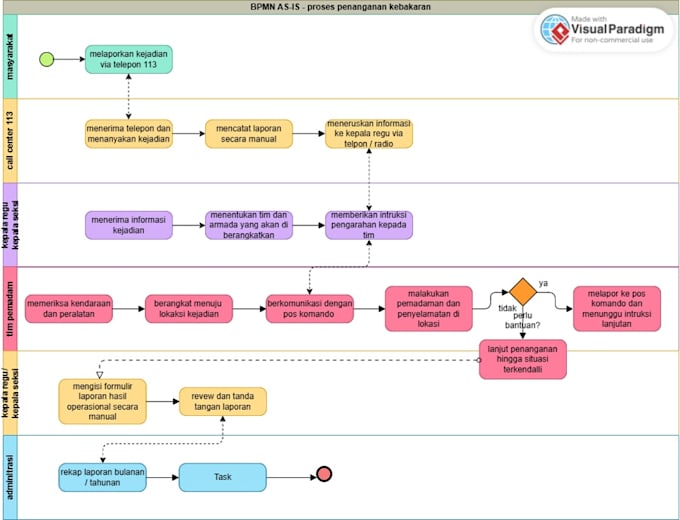Select the orange 'perlu bantuan?' gateway diamond
The width and height of the screenshot is (680, 520).
(x=523, y=292)
